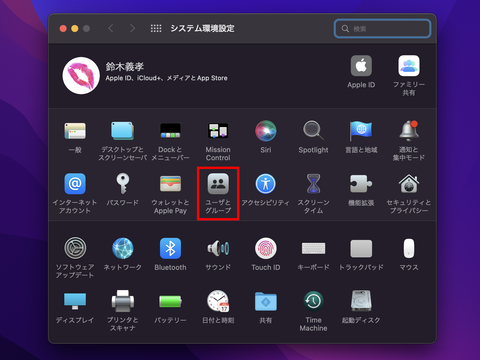Open Spotlight preferences
Image resolution: width=480 pixels, height=360 pixels.
[x=313, y=131]
